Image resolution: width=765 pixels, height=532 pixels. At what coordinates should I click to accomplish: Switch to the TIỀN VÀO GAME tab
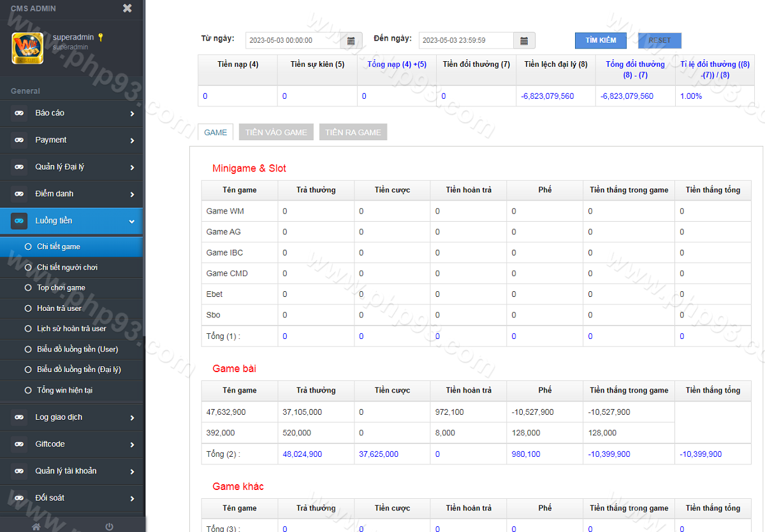tap(276, 133)
